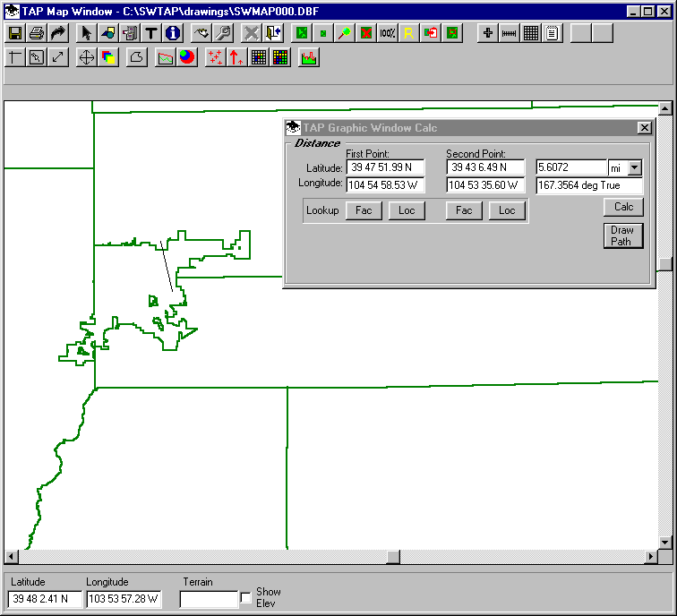Click the wrench settings icon
The width and height of the screenshot is (677, 616).
(x=223, y=33)
